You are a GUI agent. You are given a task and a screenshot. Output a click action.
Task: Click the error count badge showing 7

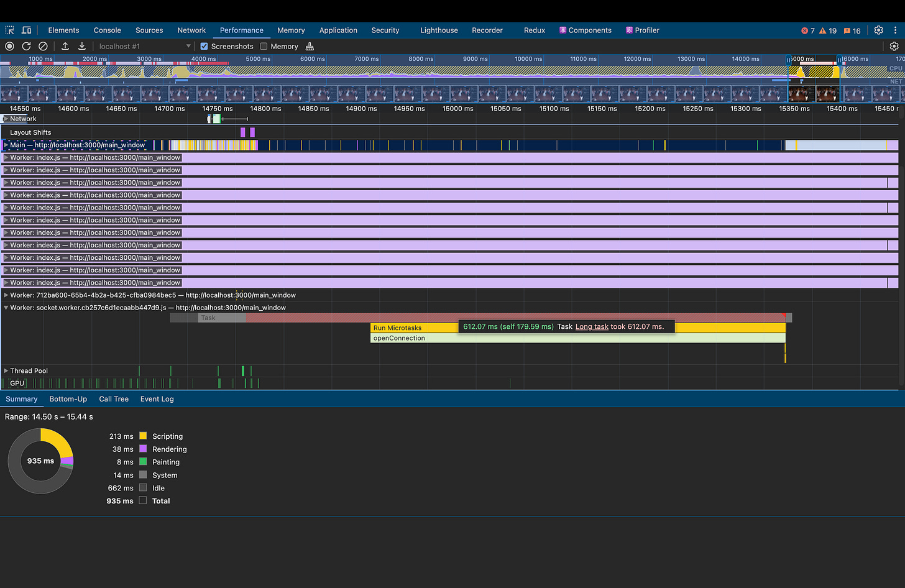[x=808, y=30]
